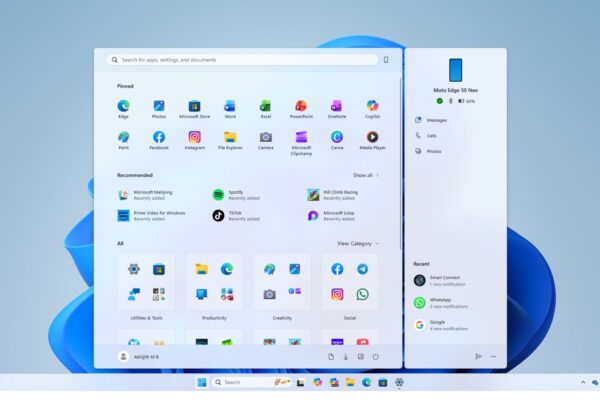Open the Abhijith M B user account
This screenshot has height=400, width=600.
pos(139,356)
